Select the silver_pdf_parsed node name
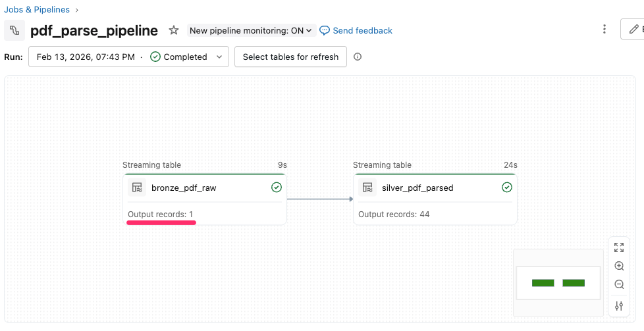 [417, 188]
